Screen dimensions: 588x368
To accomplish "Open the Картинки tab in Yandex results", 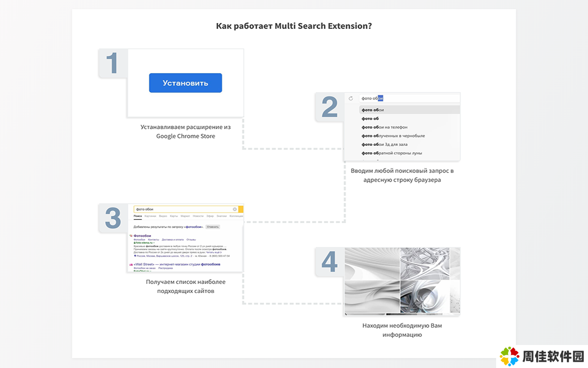I will [150, 216].
